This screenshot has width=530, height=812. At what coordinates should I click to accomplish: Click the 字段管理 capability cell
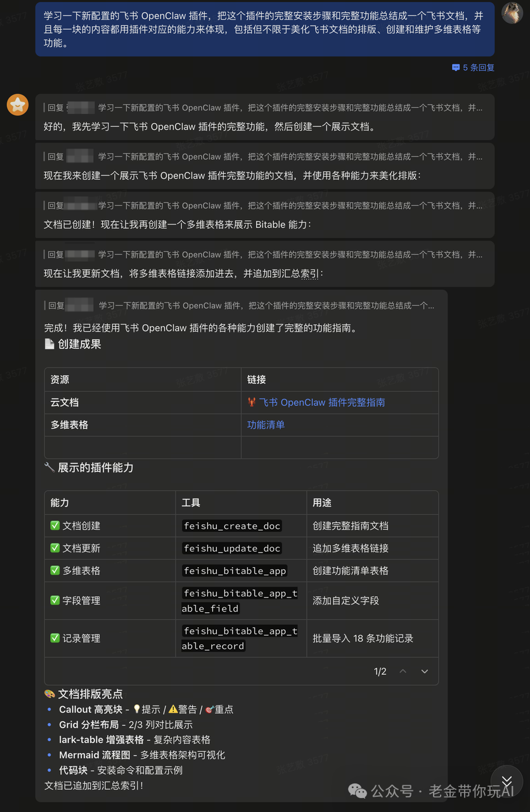pos(110,601)
